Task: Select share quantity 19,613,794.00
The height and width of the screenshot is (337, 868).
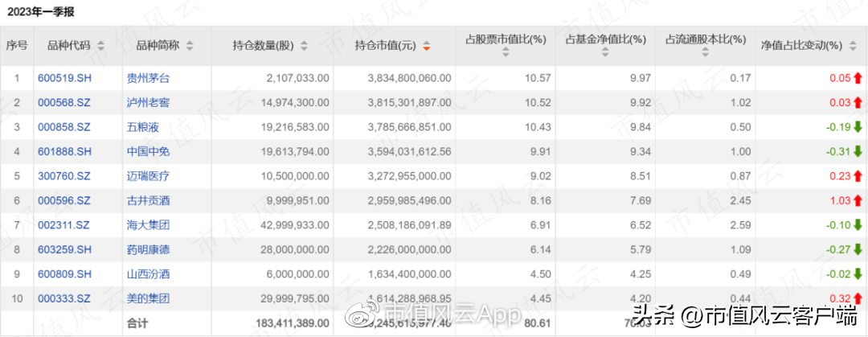Action: (294, 152)
